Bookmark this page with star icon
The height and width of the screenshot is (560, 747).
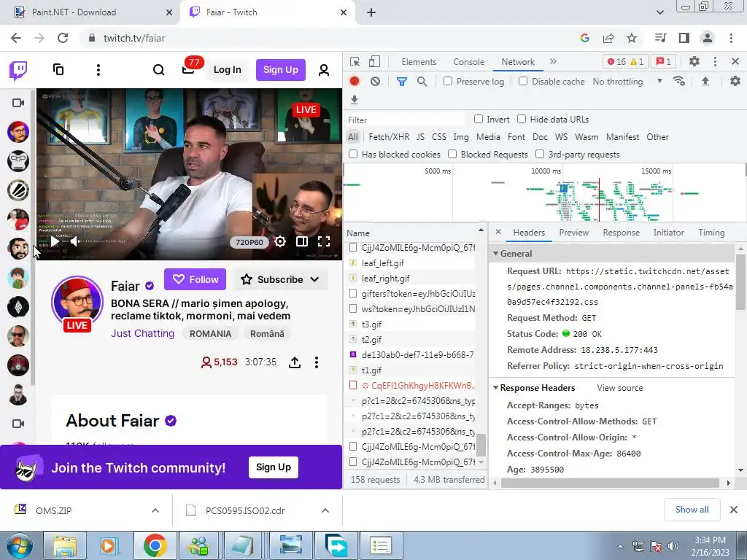coord(632,38)
